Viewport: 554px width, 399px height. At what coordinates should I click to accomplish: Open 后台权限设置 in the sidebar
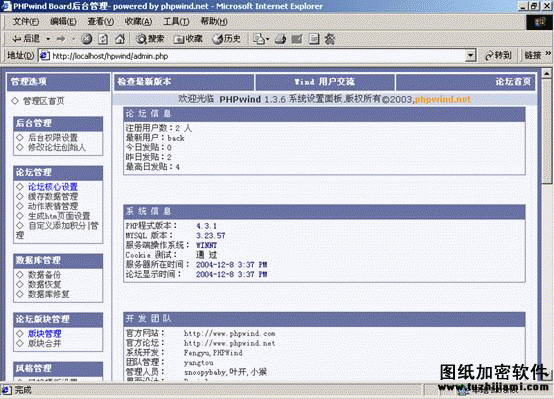coord(53,137)
